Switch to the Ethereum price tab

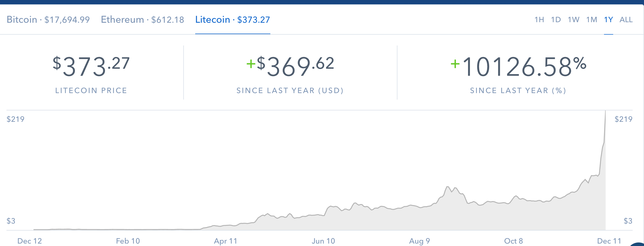pyautogui.click(x=142, y=20)
